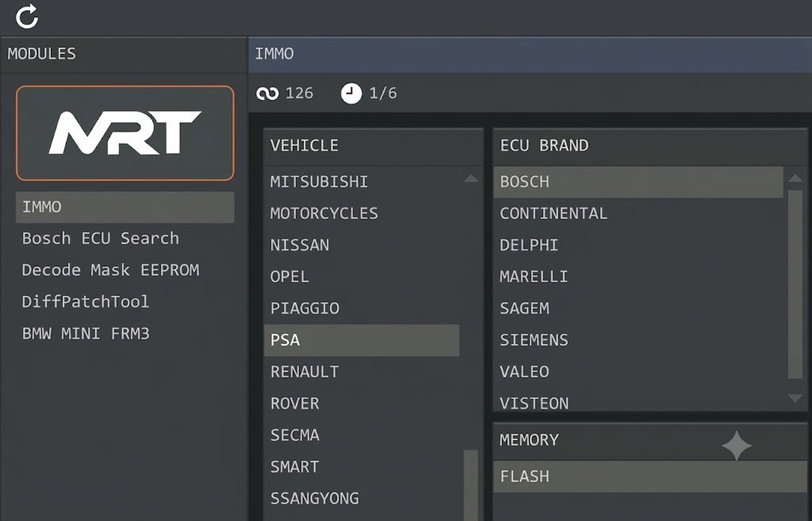The height and width of the screenshot is (521, 812).
Task: Choose SMART vehicle
Action: (x=362, y=466)
